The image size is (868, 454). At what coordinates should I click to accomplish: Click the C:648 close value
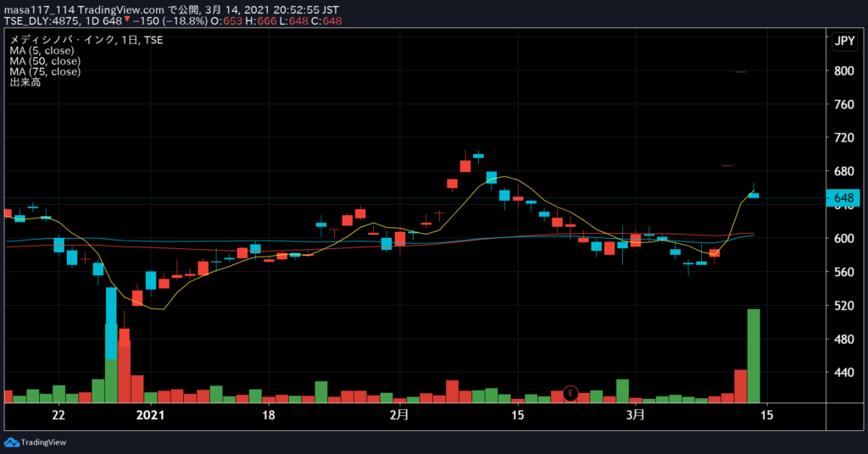(x=326, y=21)
